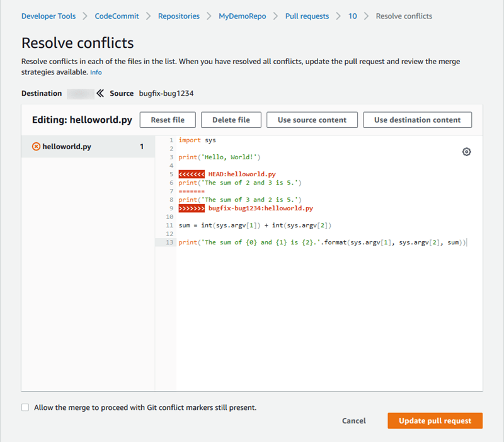Click the Reset file button
Screen dimensions: 504x442
168,120
